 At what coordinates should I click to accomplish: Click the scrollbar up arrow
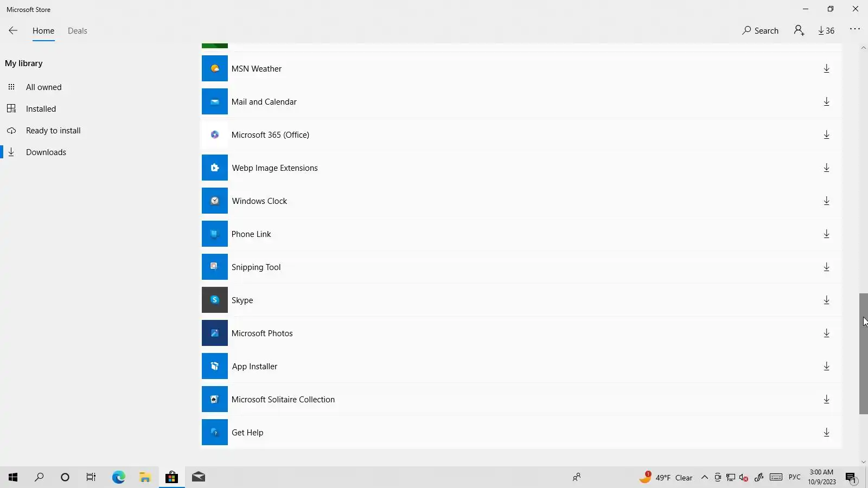click(864, 48)
